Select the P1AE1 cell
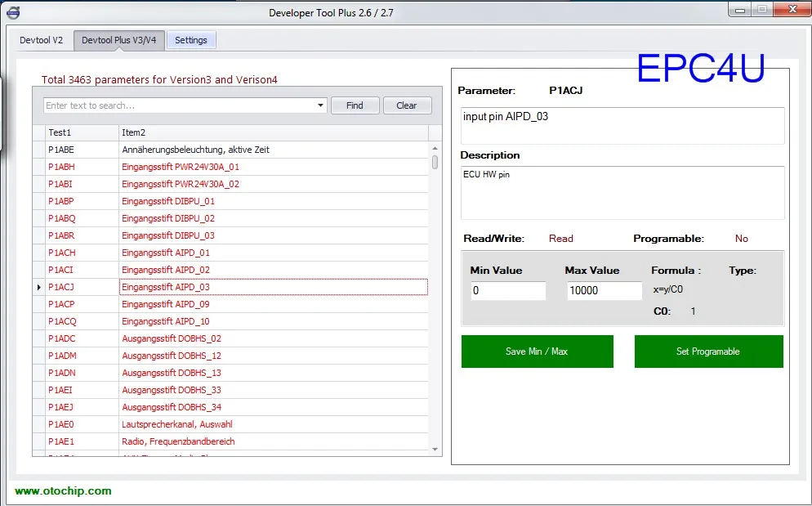Screen dimensions: 812x506 tap(82, 441)
